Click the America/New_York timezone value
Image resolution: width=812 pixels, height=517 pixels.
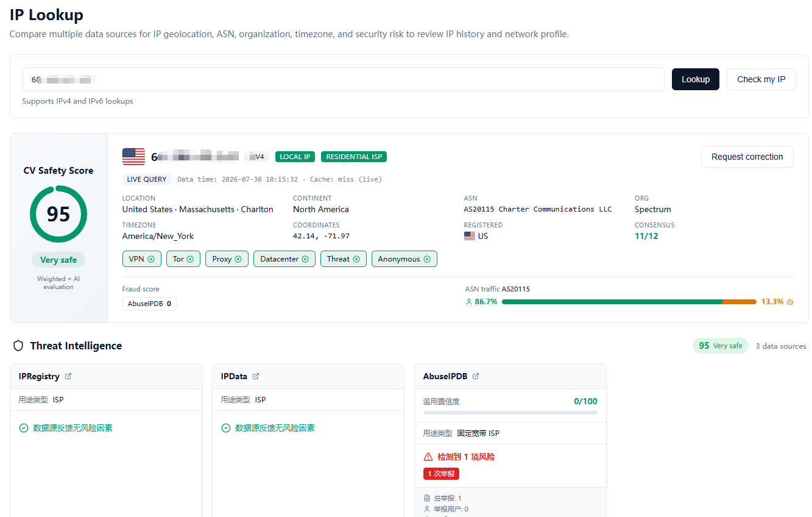158,236
